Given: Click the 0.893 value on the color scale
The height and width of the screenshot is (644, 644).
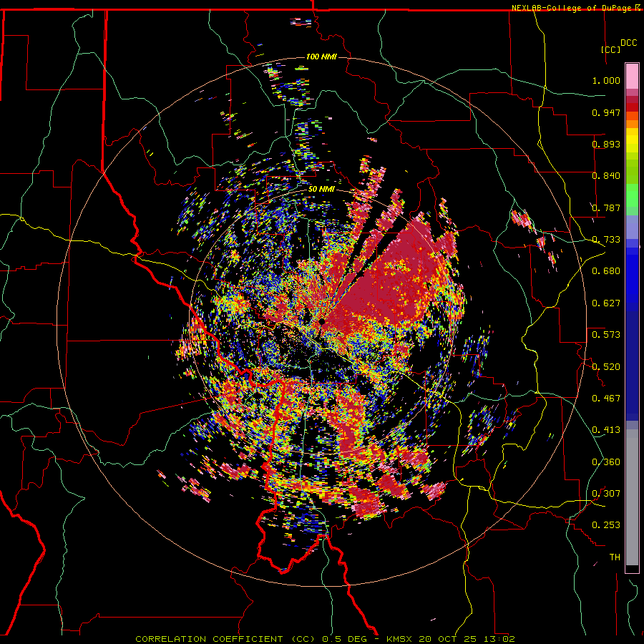Looking at the screenshot, I should [x=606, y=144].
